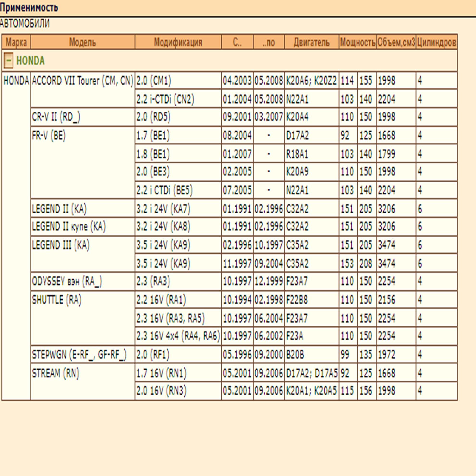Image resolution: width=476 pixels, height=476 pixels.
Task: Click the STREAM (RN) model cell
Action: 83,381
